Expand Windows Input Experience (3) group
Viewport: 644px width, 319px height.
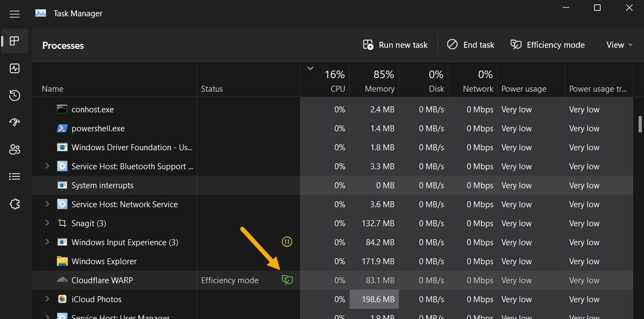(x=47, y=242)
